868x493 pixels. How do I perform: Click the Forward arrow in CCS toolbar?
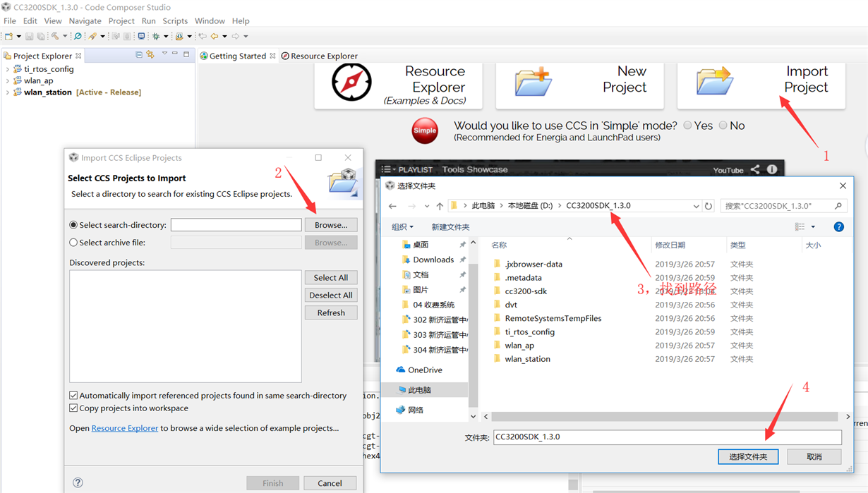point(236,36)
